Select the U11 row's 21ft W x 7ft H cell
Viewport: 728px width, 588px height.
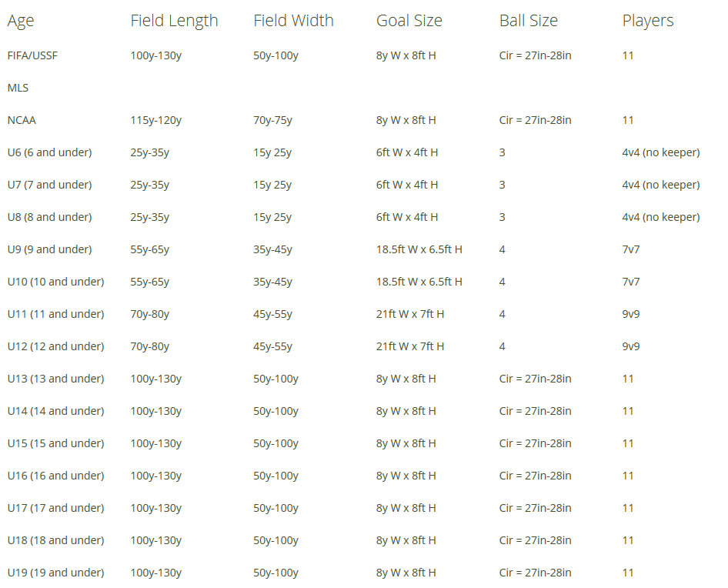tap(409, 314)
